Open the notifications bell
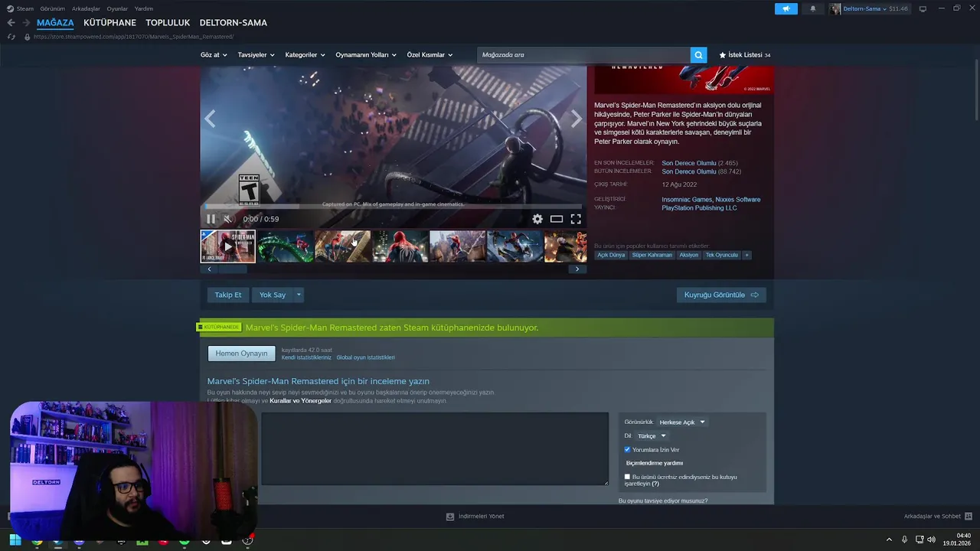Viewport: 980px width, 551px height. (812, 8)
